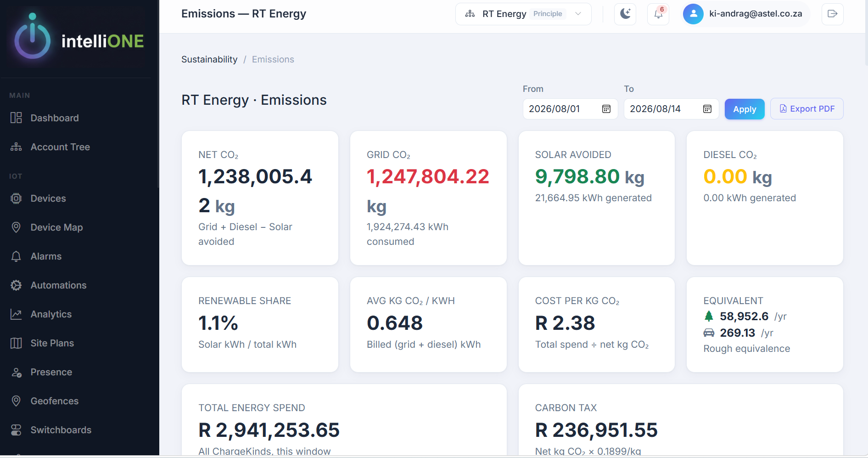Screen dimensions: 868x458
Task: Click Emissions breadcrumb text
Action: point(273,59)
